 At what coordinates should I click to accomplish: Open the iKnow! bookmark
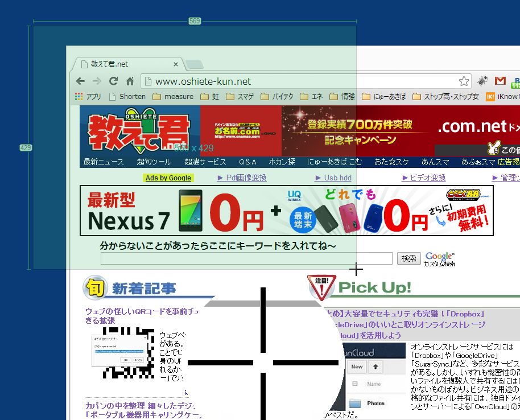click(503, 97)
